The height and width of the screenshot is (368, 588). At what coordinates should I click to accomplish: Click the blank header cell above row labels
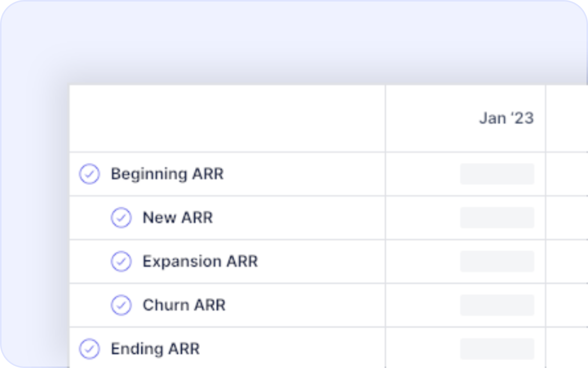click(227, 118)
